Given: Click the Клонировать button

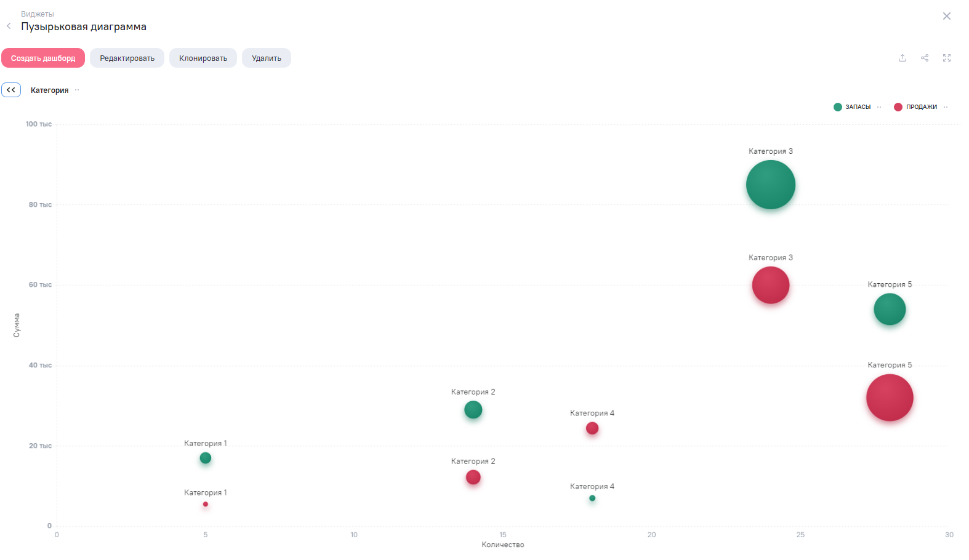Looking at the screenshot, I should [203, 58].
